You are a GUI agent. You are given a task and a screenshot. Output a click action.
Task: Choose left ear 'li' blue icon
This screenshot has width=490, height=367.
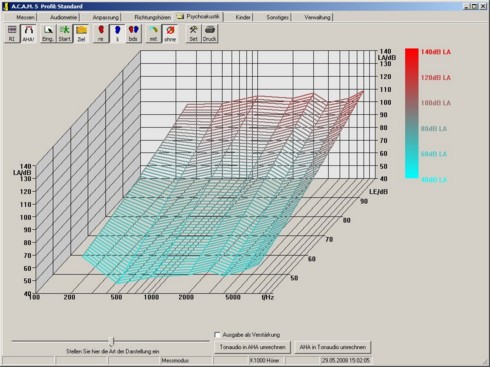coord(117,33)
